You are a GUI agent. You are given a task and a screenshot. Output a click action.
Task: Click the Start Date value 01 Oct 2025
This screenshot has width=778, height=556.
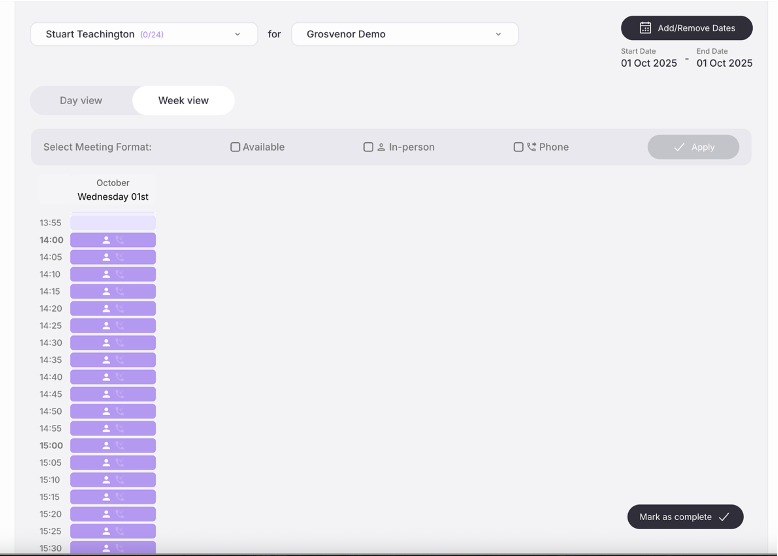649,63
